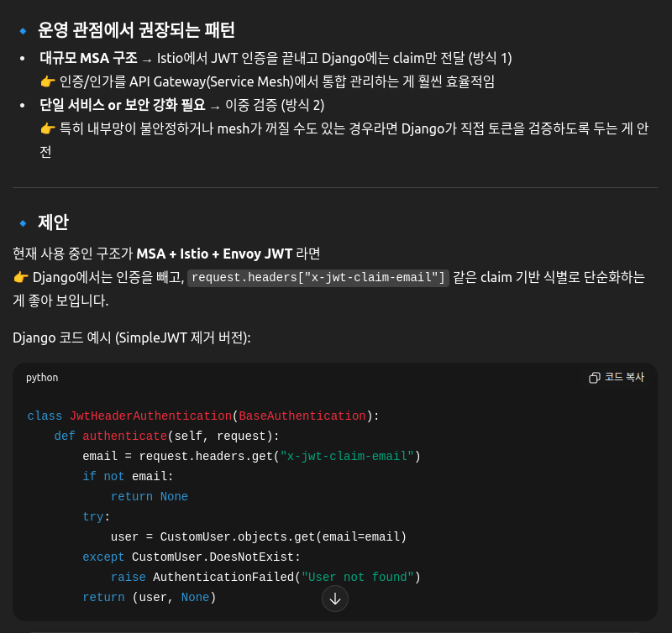
Task: Click JwtHeaderAuthentication class name in code
Action: 150,416
